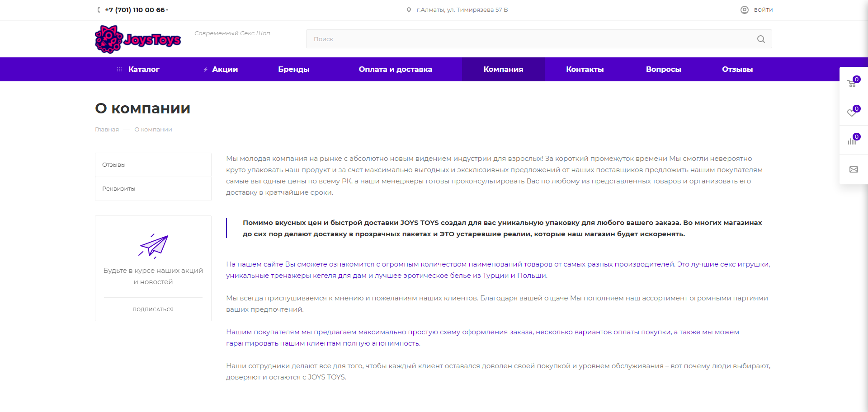Click the location pin icon
Viewport: 868px width, 412px height.
point(409,10)
